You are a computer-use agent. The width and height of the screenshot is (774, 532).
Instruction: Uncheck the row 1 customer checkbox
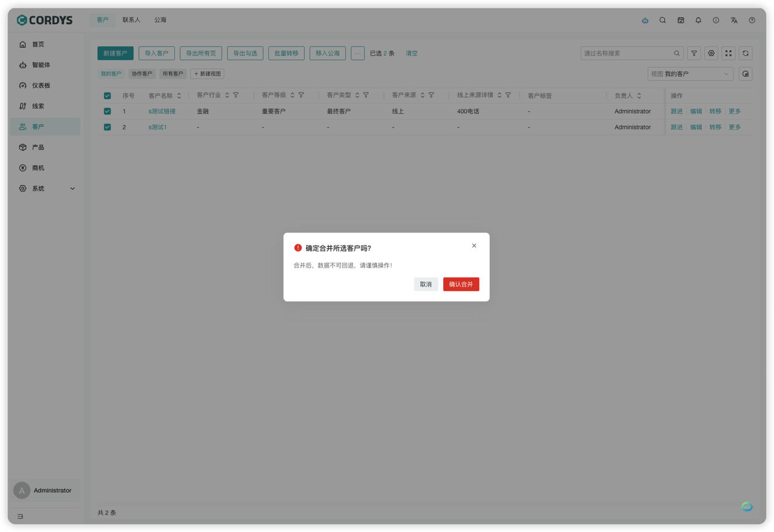click(x=108, y=111)
